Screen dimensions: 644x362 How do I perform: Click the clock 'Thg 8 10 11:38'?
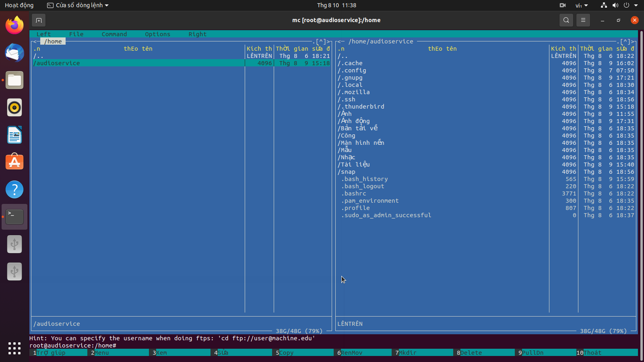[336, 5]
